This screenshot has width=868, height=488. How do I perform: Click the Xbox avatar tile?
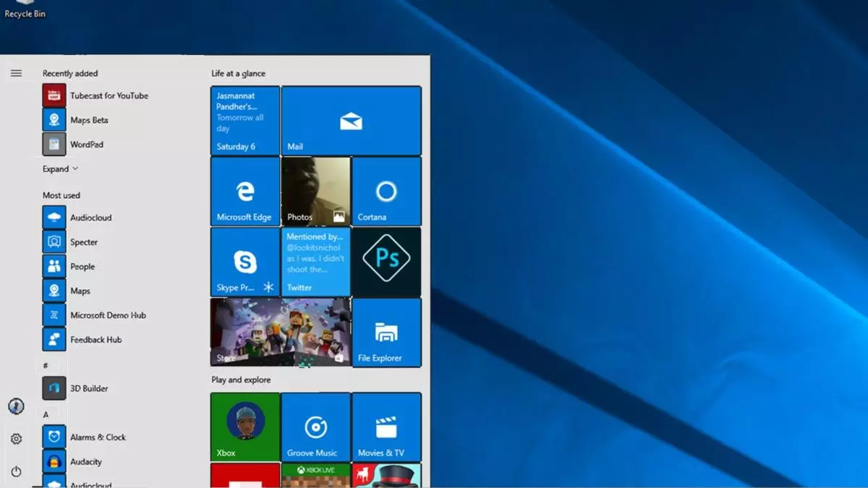[x=244, y=427]
